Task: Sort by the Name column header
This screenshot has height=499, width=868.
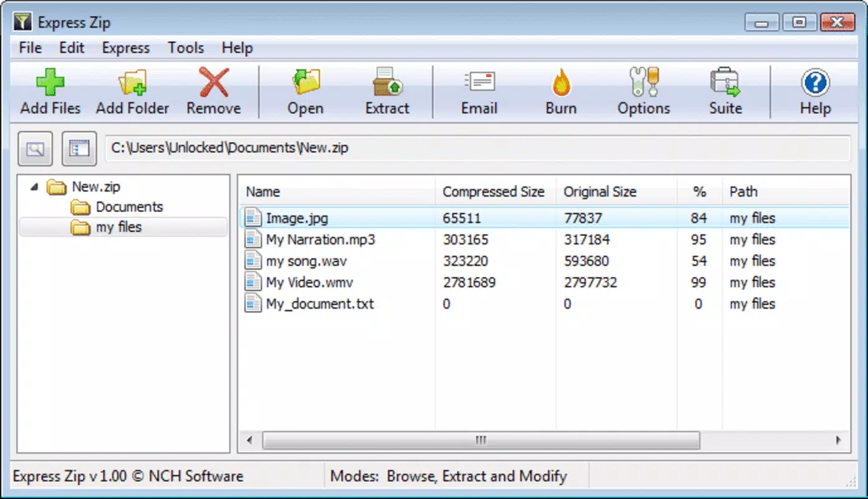Action: (x=337, y=191)
